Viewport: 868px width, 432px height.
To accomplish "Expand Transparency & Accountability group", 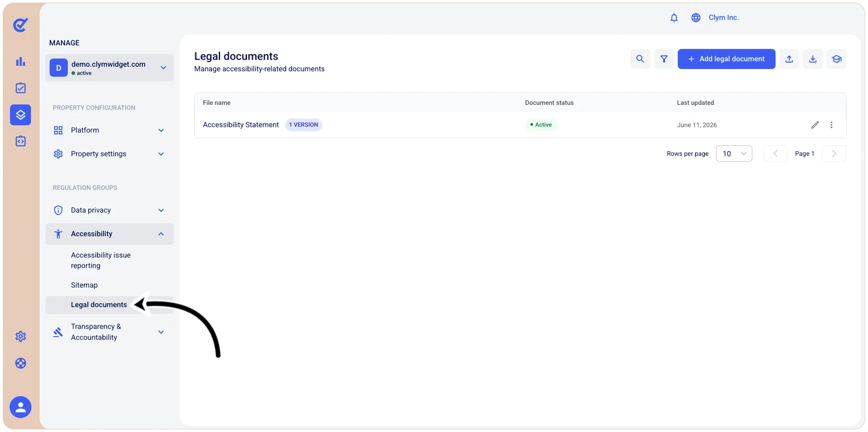I will 110,332.
